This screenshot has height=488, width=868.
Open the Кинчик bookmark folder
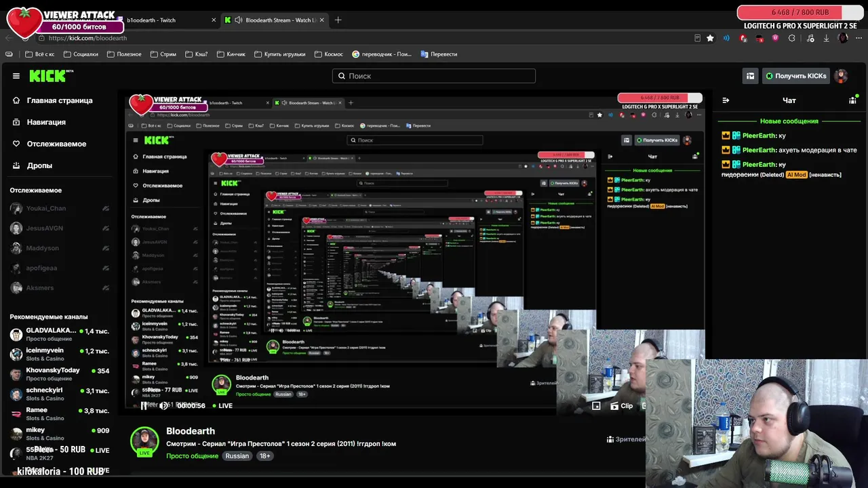(231, 54)
